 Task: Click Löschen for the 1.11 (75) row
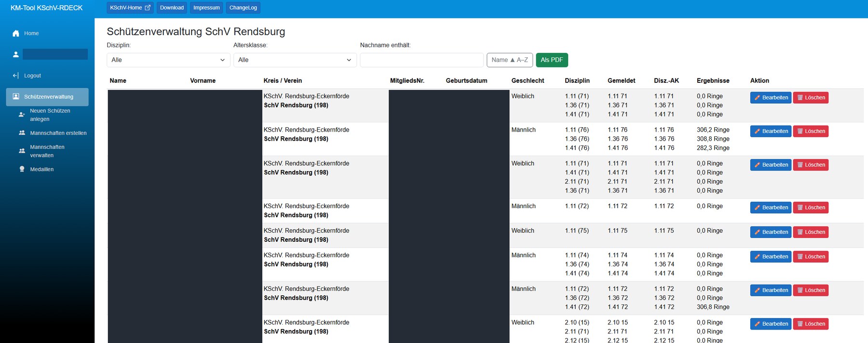click(x=811, y=232)
